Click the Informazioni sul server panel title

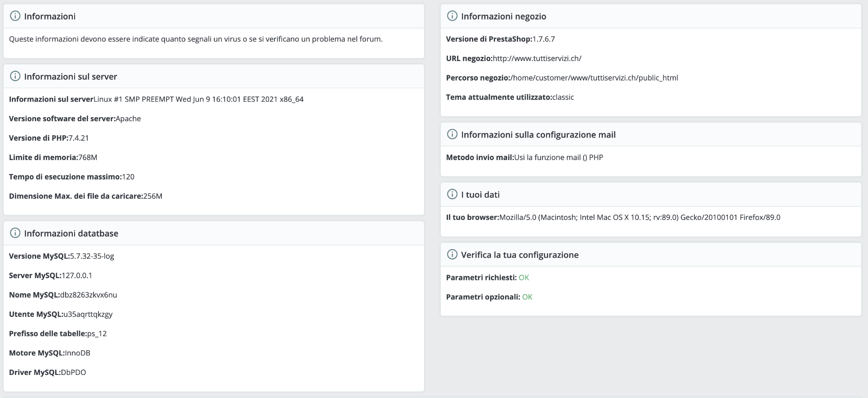[71, 76]
